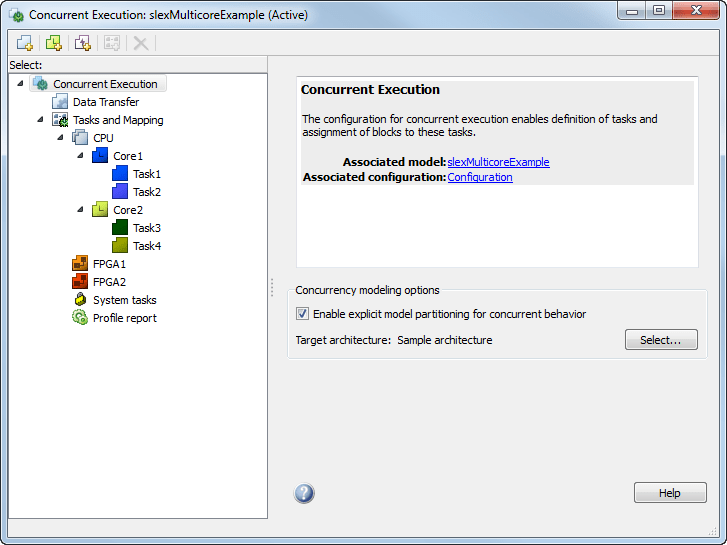Image resolution: width=727 pixels, height=545 pixels.
Task: Close the Concurrent Execution window
Action: click(696, 11)
